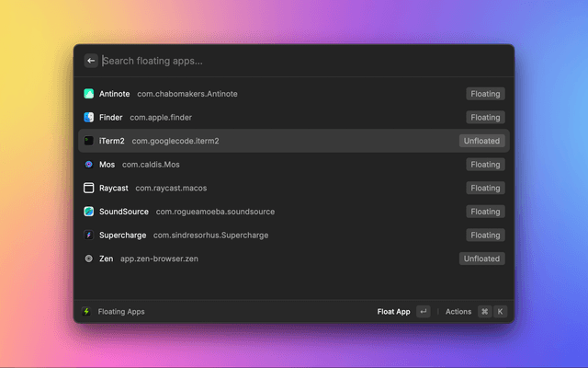The image size is (588, 368).
Task: Click the back arrow button
Action: (x=91, y=61)
